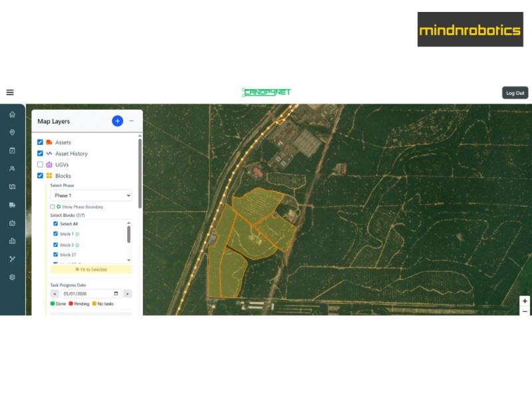
Task: Click the Log Out button
Action: click(515, 93)
